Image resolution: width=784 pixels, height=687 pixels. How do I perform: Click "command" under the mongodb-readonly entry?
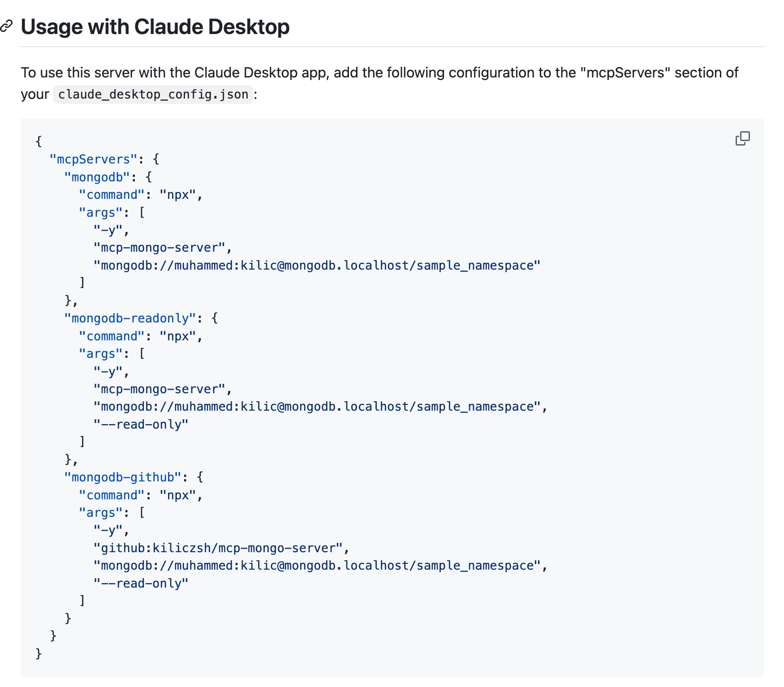click(x=112, y=336)
